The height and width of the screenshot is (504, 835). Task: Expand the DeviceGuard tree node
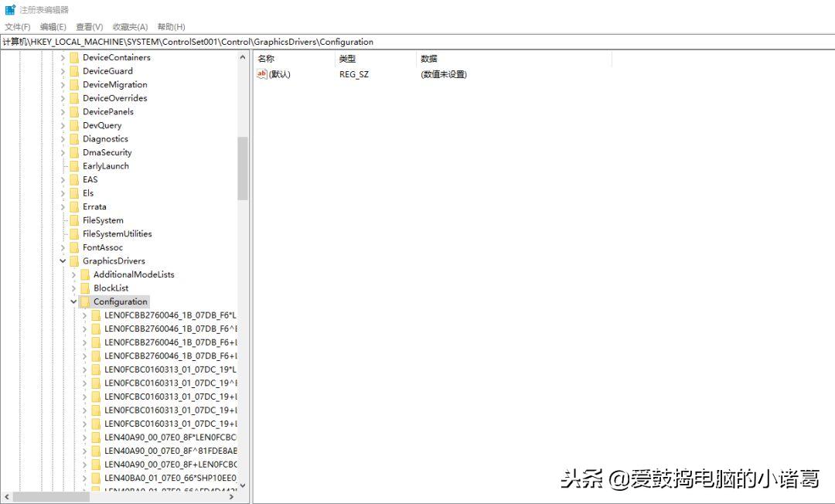point(63,70)
